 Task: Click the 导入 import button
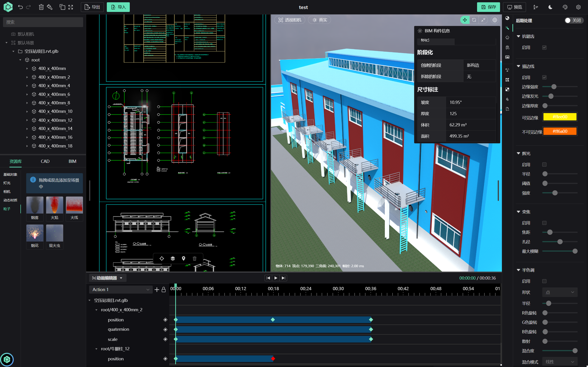pyautogui.click(x=118, y=7)
